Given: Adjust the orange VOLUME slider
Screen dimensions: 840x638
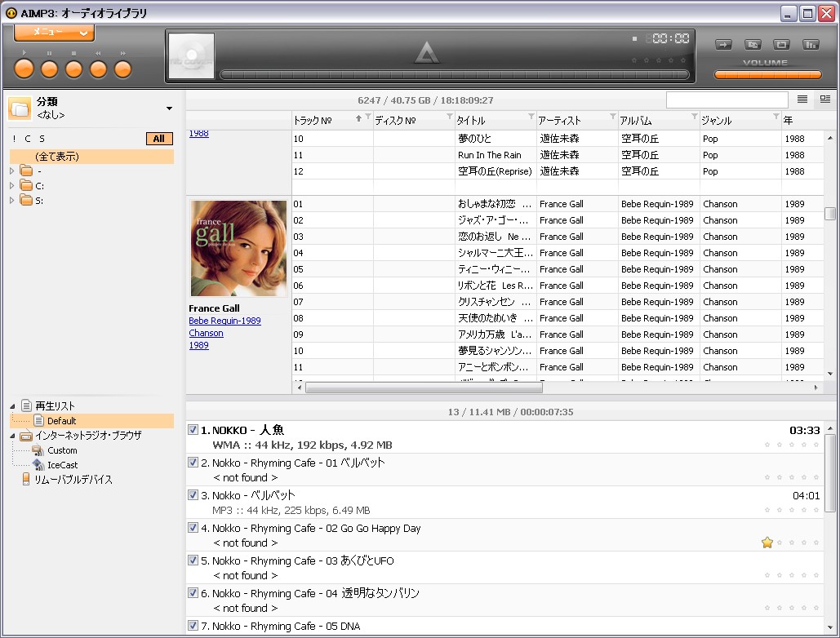Looking at the screenshot, I should [767, 74].
